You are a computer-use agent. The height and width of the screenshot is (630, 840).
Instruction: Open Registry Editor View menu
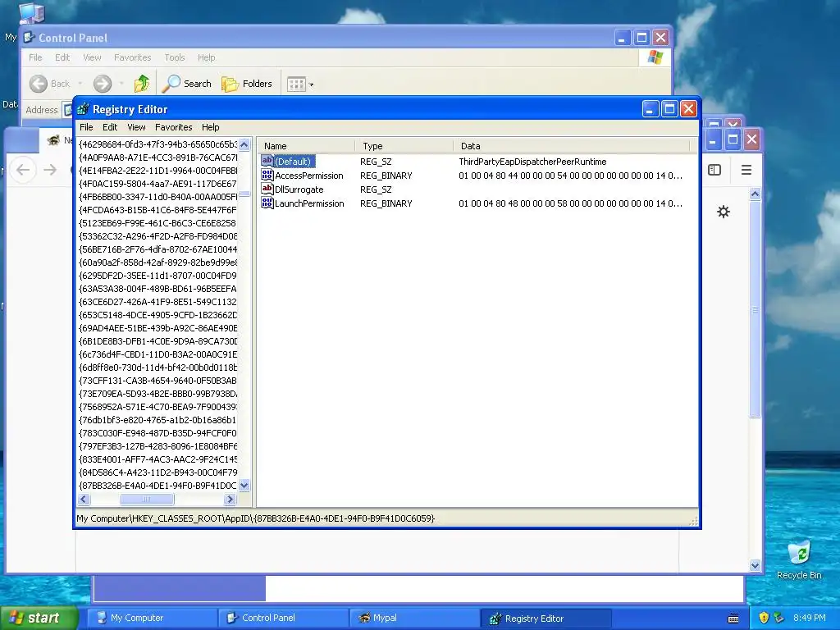pyautogui.click(x=137, y=127)
